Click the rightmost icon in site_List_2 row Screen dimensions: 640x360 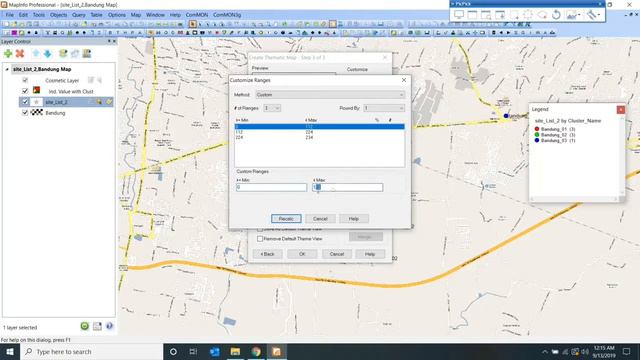click(x=109, y=102)
